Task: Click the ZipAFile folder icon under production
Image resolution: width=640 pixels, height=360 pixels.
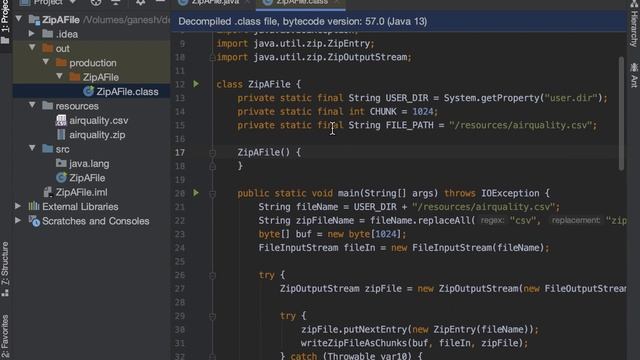Action: click(75, 77)
